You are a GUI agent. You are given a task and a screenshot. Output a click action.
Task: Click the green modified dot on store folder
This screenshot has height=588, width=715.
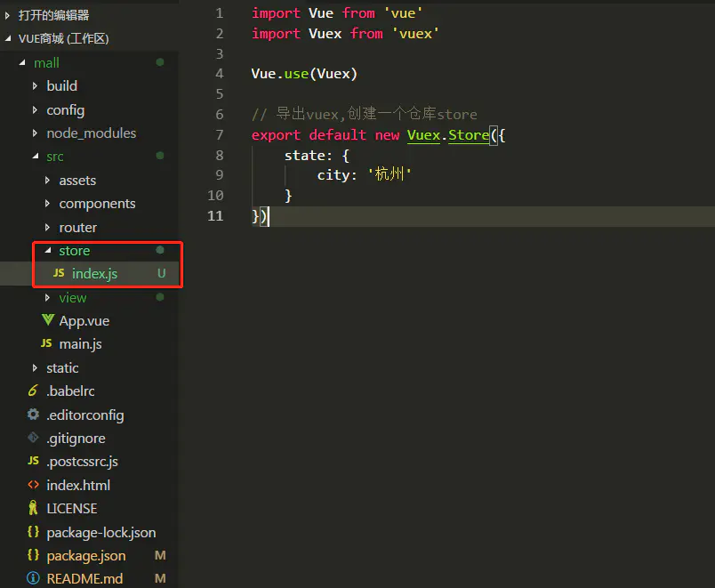coord(160,250)
